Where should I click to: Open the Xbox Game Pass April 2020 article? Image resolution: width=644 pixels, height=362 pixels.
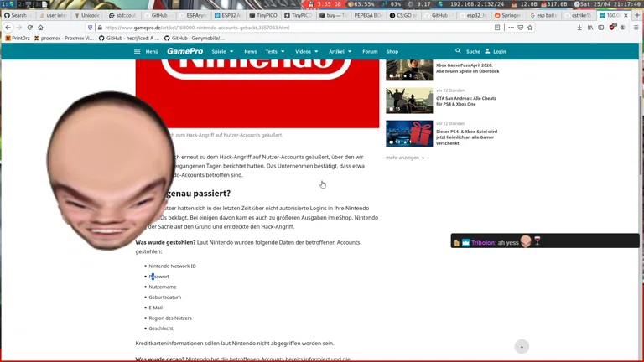pos(467,68)
